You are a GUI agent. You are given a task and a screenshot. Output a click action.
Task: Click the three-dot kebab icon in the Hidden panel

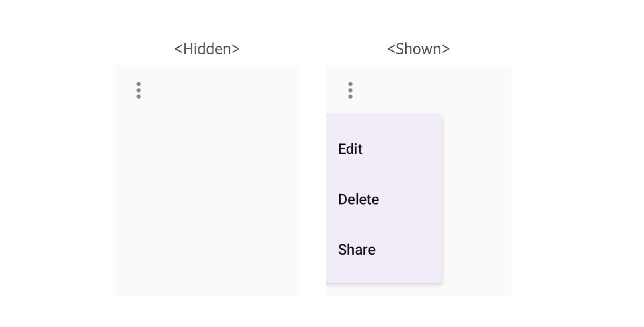pos(139,90)
